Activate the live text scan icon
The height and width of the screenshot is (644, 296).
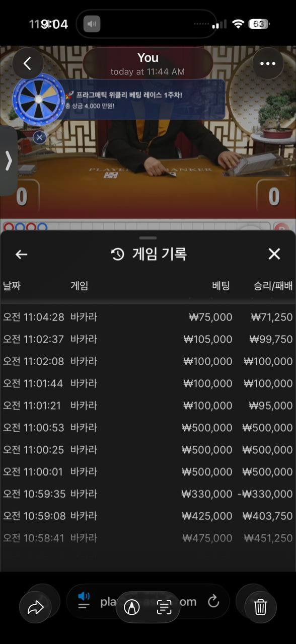tap(164, 607)
